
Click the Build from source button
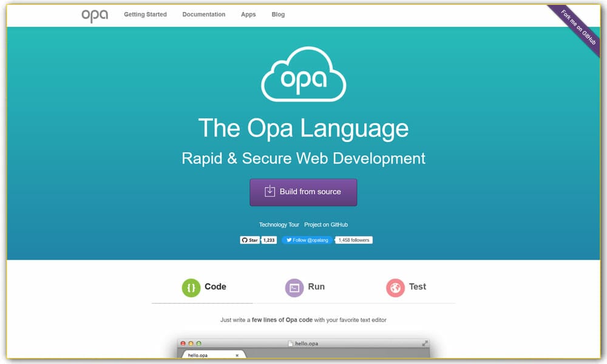pos(303,192)
